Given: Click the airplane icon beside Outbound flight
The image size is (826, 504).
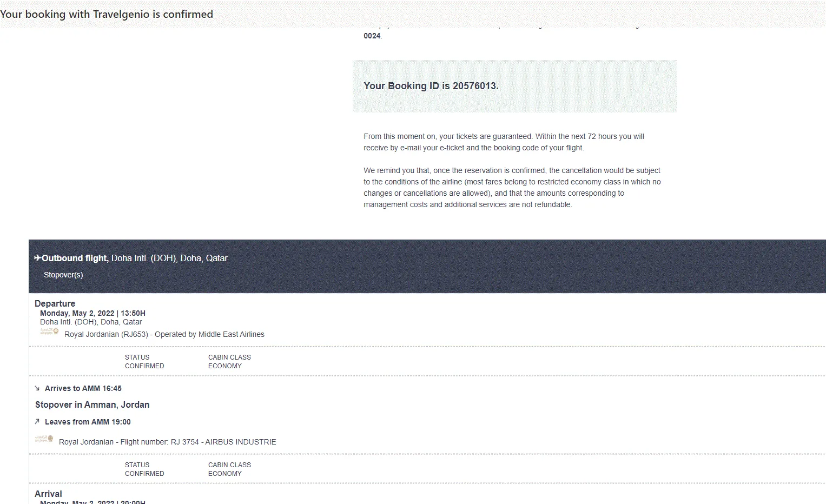Looking at the screenshot, I should tap(37, 258).
